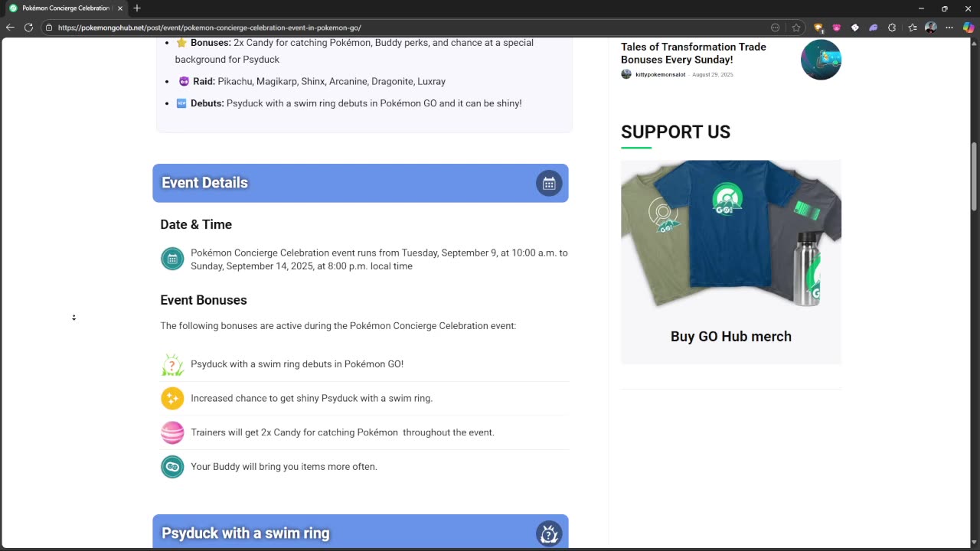The width and height of the screenshot is (980, 551).
Task: Click the yellow shiny sparkle icon
Action: 172,398
